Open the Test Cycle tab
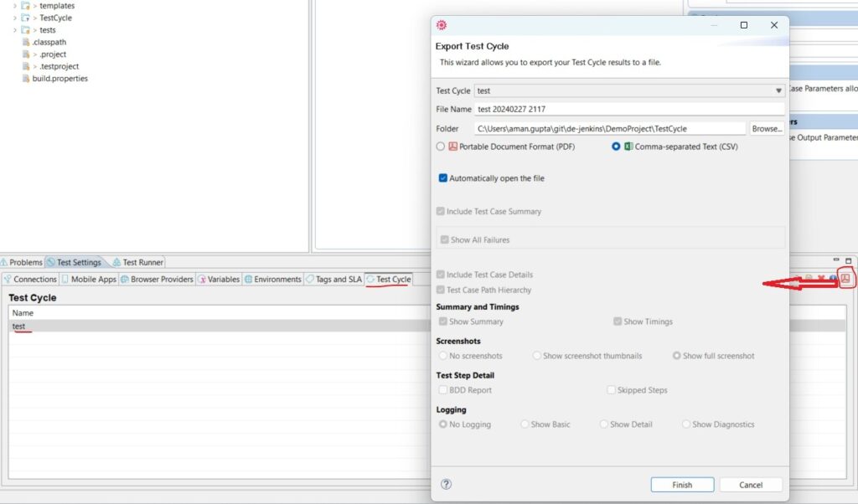Image resolution: width=858 pixels, height=504 pixels. point(389,280)
